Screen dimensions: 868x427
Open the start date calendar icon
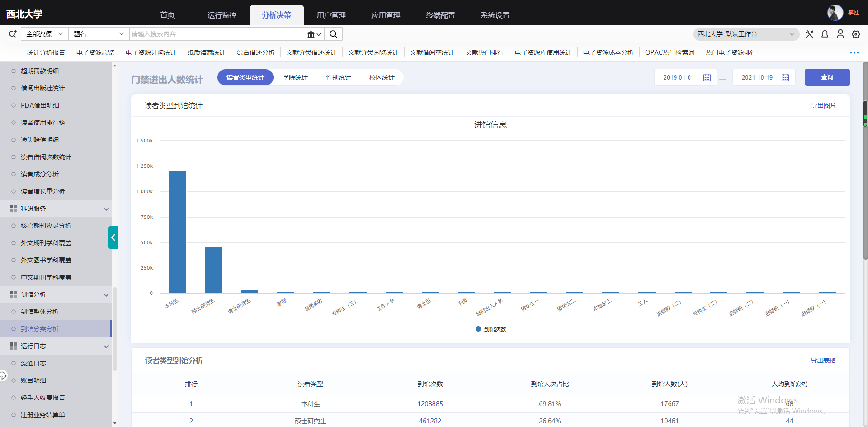[x=707, y=78]
